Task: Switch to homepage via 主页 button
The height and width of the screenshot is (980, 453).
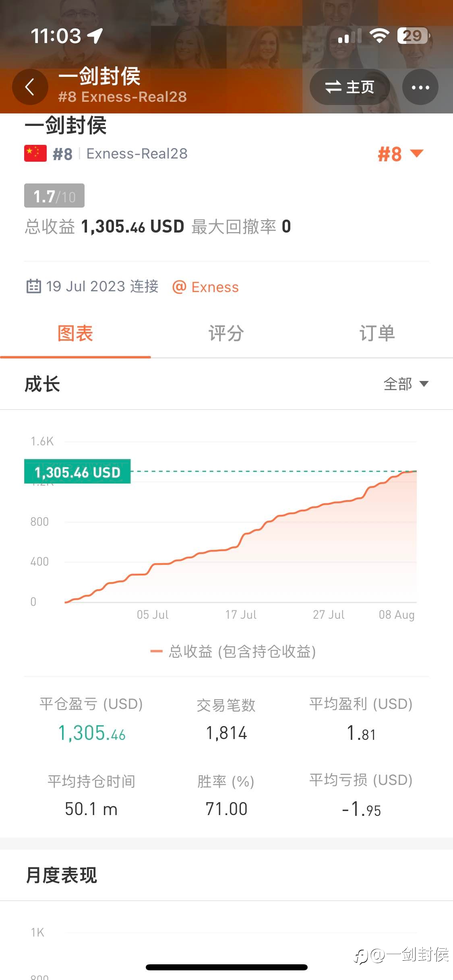Action: click(350, 87)
